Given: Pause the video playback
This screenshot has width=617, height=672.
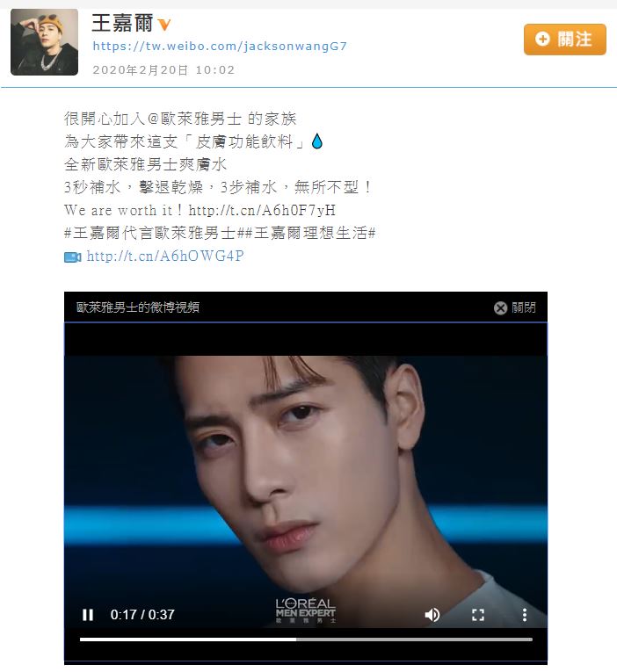Looking at the screenshot, I should pos(88,615).
